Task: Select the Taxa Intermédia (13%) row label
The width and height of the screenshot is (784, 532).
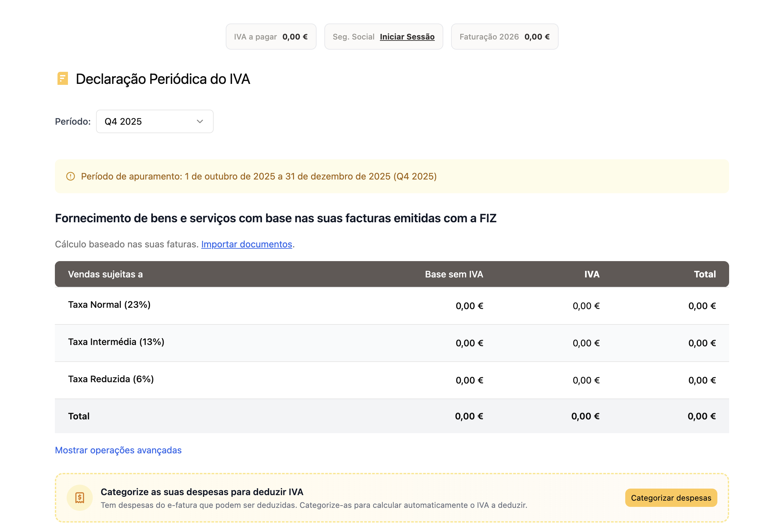Action: pos(116,341)
